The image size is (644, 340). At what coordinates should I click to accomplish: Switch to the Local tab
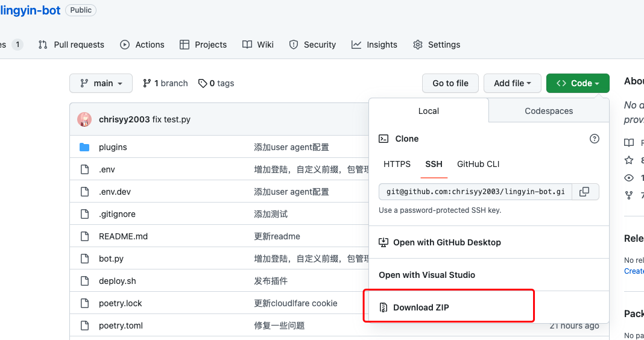point(428,111)
